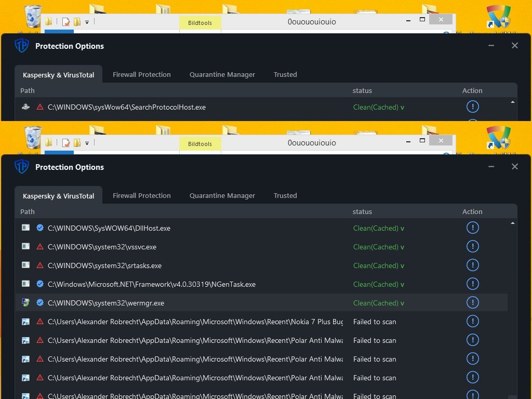Open Quarantine Manager tab in upper window
This screenshot has width=532, height=399.
(x=222, y=74)
